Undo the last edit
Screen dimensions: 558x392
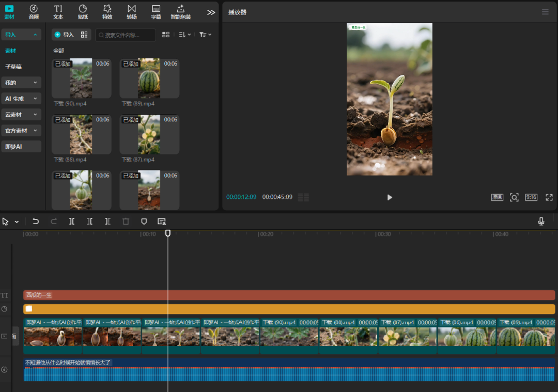[x=35, y=221]
